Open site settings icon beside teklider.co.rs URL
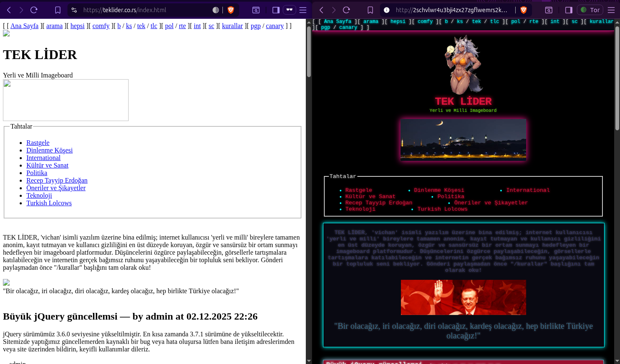Viewport: 620px width, 364px height. [x=74, y=10]
